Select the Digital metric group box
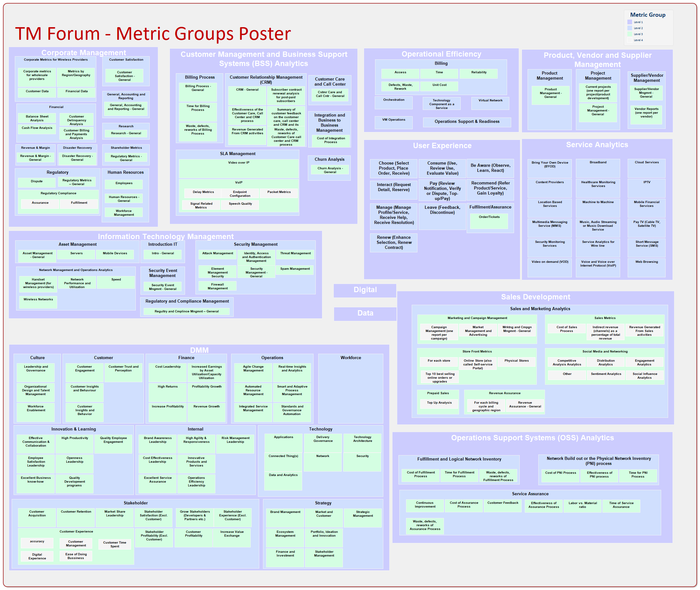 click(365, 290)
